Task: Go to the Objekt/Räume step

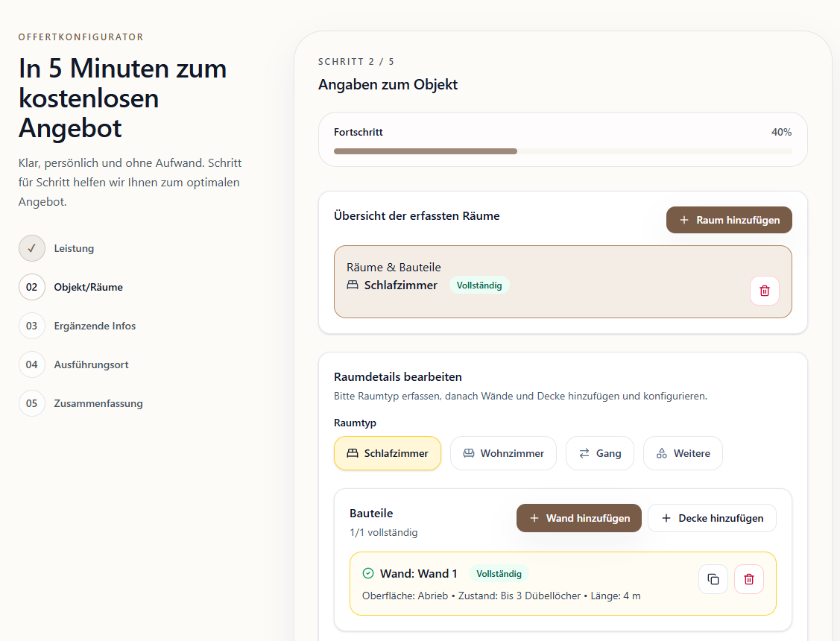Action: tap(89, 287)
